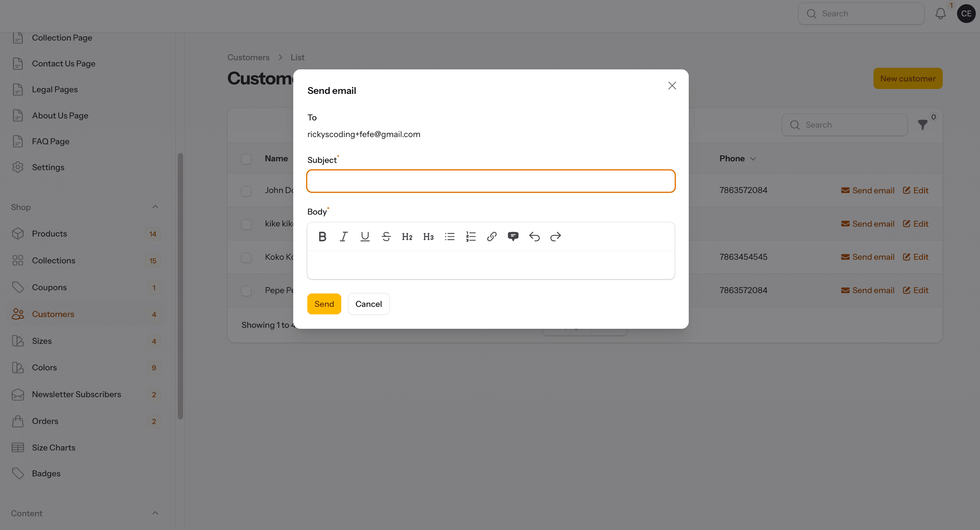Viewport: 980px width, 530px height.
Task: Click the Badges tag icon
Action: 18,474
